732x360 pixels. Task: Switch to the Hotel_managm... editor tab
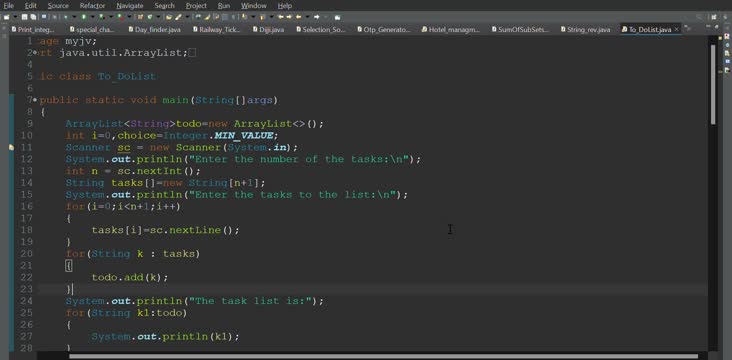pyautogui.click(x=451, y=29)
